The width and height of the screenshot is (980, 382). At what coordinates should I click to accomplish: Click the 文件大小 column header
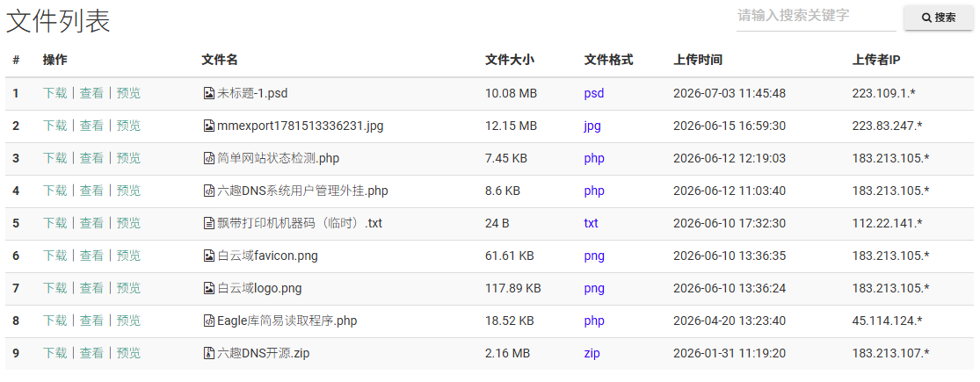pos(510,60)
